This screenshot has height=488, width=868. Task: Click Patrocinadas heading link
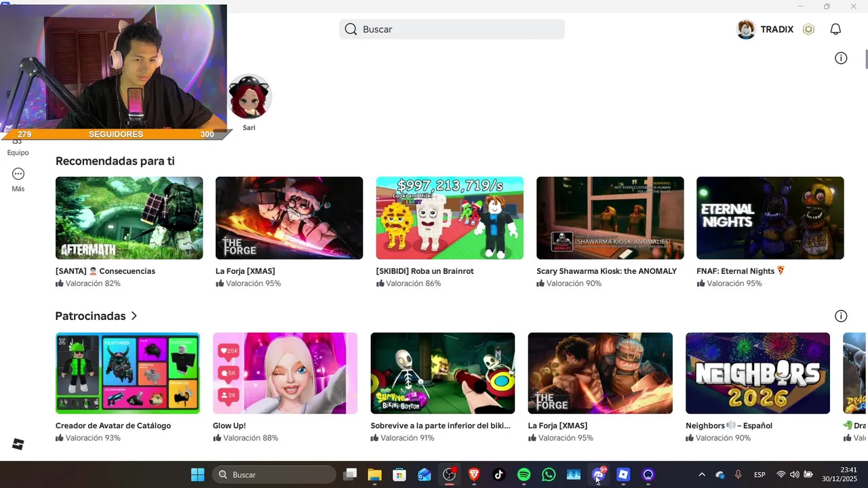(x=90, y=316)
